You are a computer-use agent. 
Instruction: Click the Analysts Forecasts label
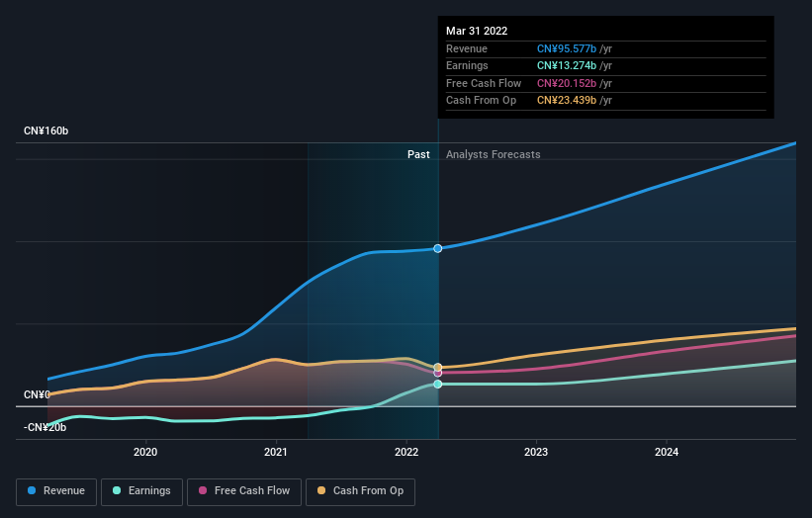(493, 154)
